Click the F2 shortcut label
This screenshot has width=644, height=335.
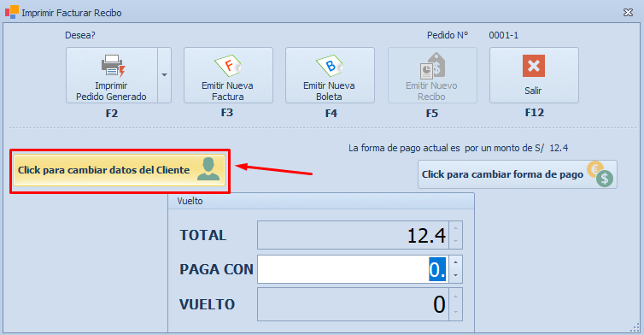[112, 114]
